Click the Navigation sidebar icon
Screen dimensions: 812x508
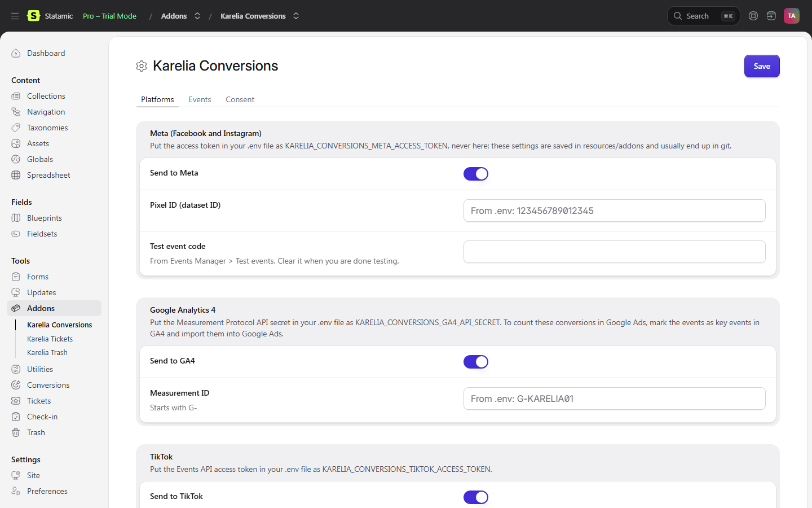coord(16,112)
